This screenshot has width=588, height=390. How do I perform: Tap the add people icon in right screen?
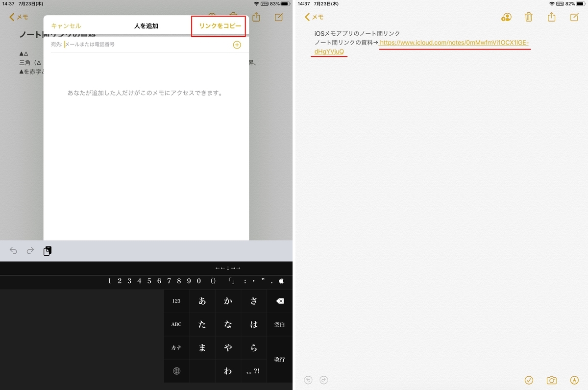click(x=506, y=17)
